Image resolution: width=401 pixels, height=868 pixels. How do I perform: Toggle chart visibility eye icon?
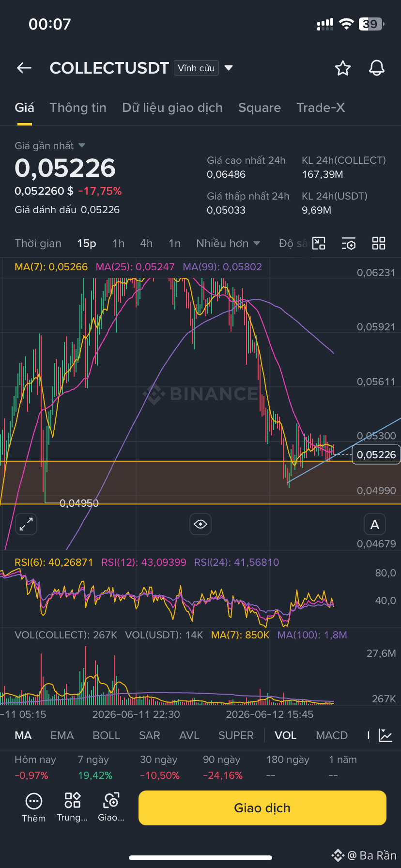tap(200, 524)
